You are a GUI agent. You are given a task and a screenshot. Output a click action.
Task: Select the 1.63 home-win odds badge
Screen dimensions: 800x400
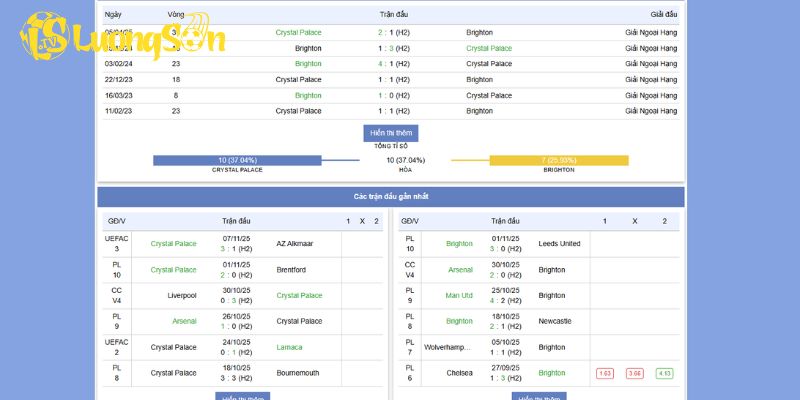[604, 373]
